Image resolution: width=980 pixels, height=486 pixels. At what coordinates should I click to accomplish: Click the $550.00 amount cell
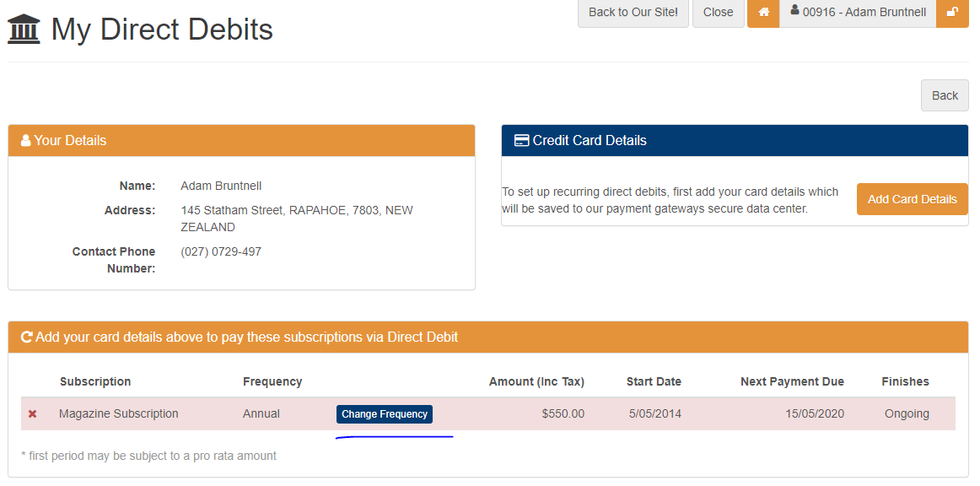point(563,414)
